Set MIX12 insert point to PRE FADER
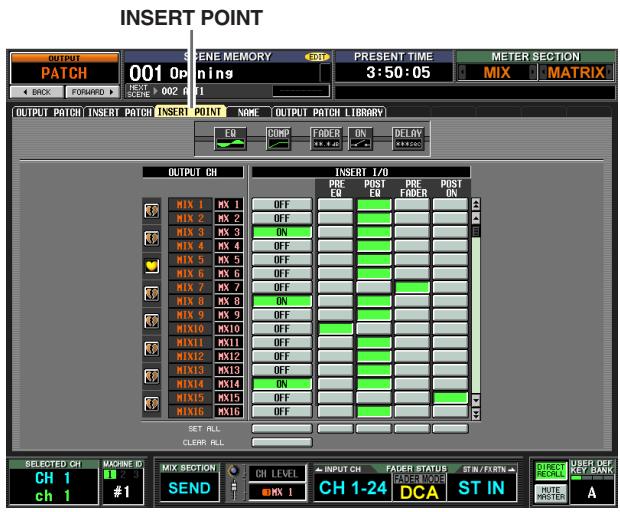The height and width of the screenshot is (512, 620). (412, 356)
